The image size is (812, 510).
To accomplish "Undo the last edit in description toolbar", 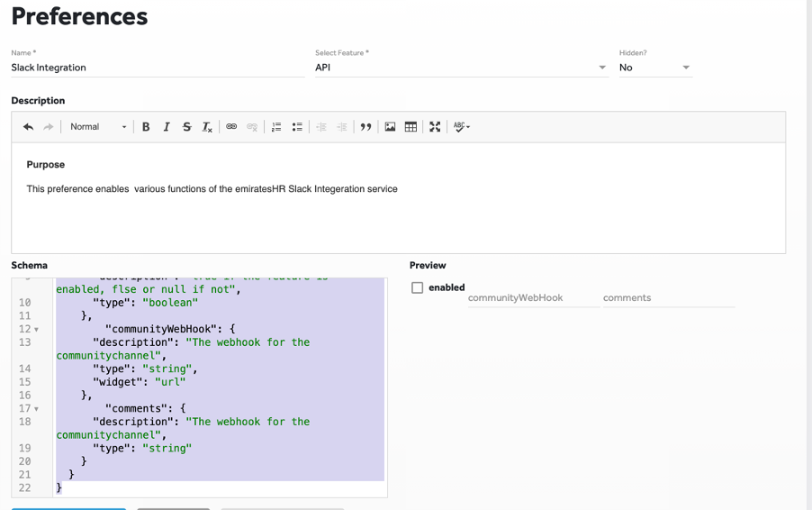I will click(x=29, y=127).
